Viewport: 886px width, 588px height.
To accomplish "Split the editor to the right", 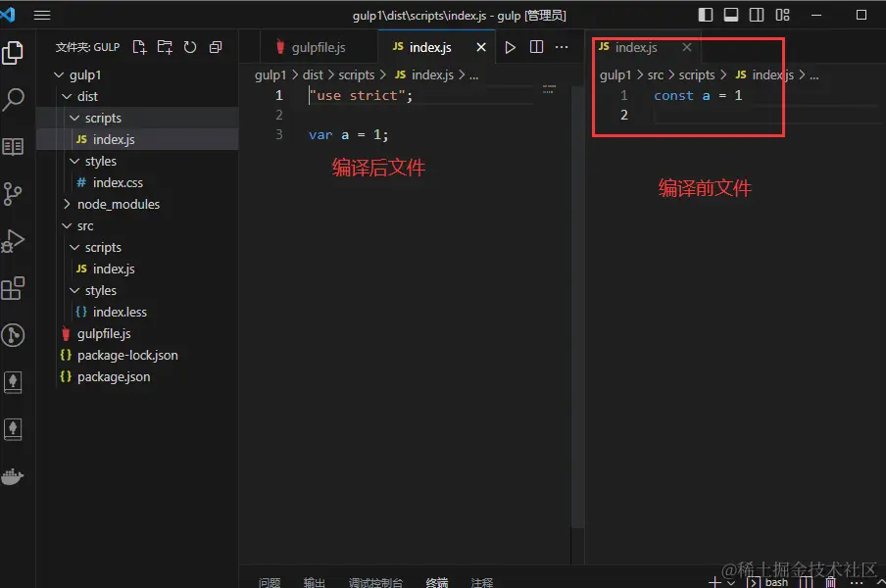I will coord(536,47).
